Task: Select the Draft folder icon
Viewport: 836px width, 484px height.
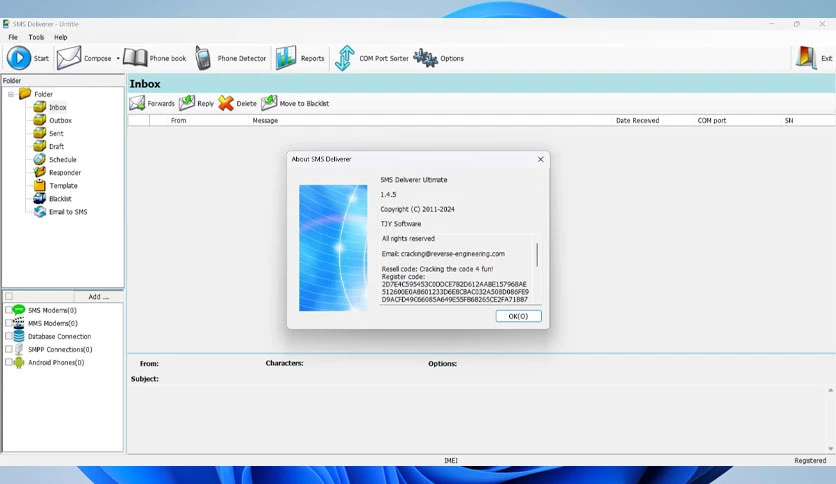Action: point(39,146)
